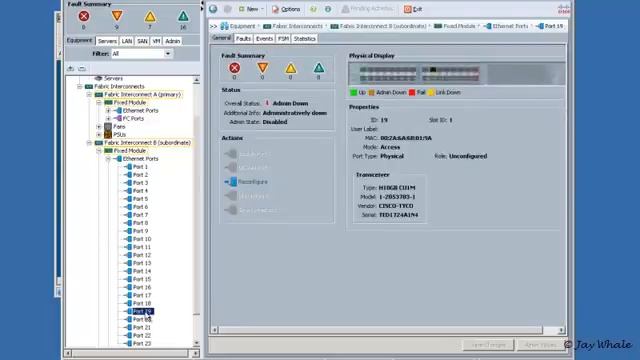Image resolution: width=640 pixels, height=360 pixels.
Task: Switch to the VM navigation tab
Action: click(156, 41)
